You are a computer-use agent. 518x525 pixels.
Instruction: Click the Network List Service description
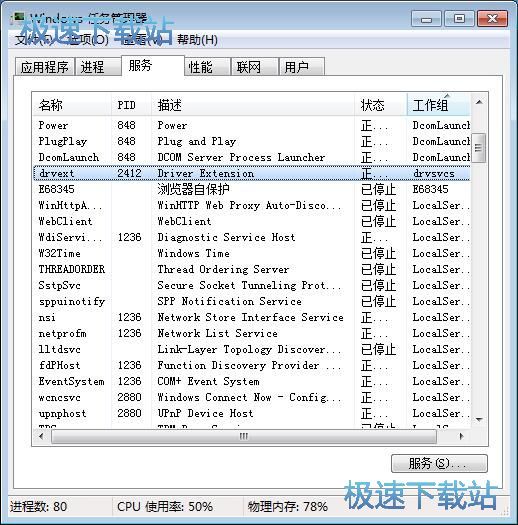(x=217, y=333)
